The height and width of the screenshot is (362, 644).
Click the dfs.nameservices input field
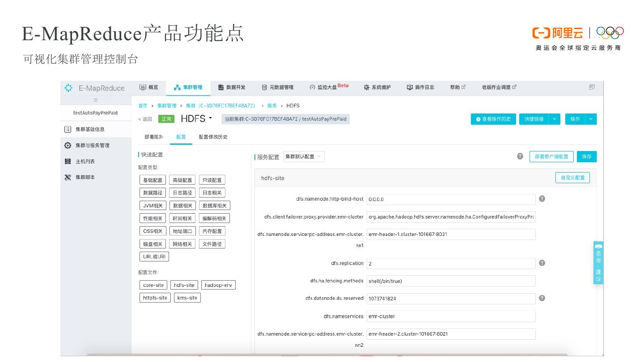(451, 316)
